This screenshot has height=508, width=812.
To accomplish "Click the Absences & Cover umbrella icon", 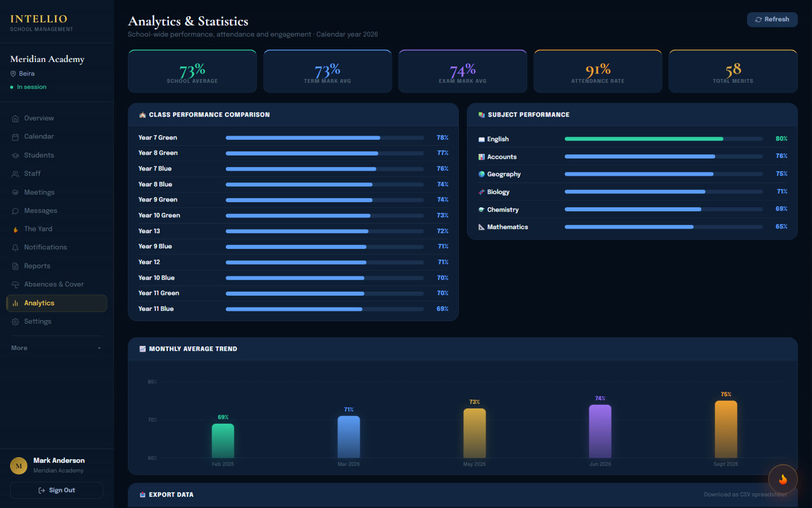I will [15, 285].
